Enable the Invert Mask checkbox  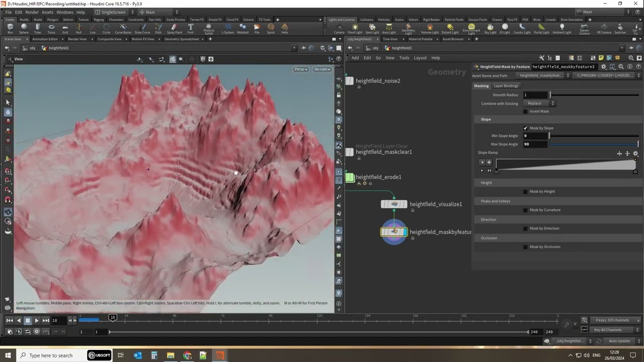click(525, 111)
